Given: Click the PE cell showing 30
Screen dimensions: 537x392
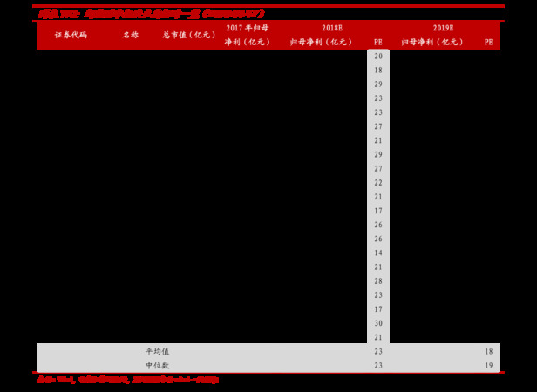Looking at the screenshot, I should coord(378,323).
